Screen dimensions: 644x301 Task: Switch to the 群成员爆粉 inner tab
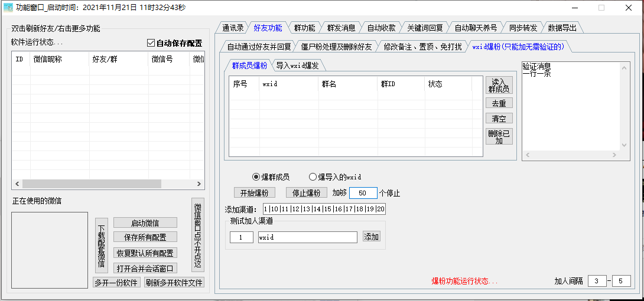point(249,65)
